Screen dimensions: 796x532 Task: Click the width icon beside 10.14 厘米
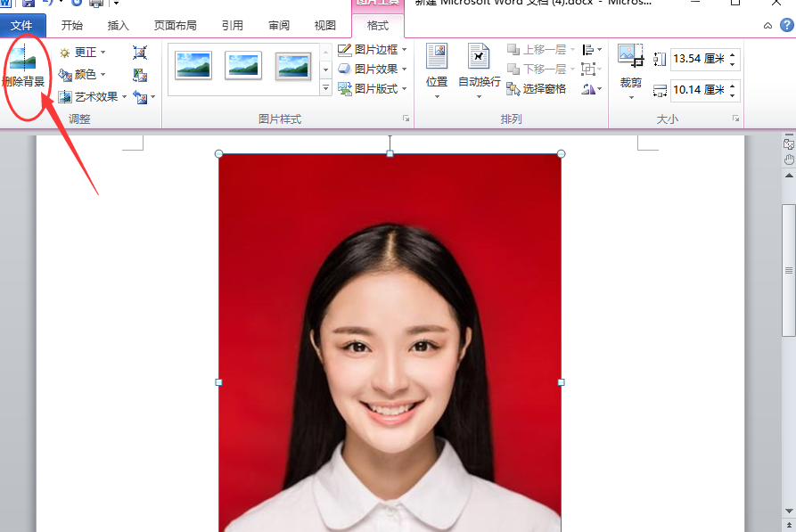pyautogui.click(x=660, y=91)
